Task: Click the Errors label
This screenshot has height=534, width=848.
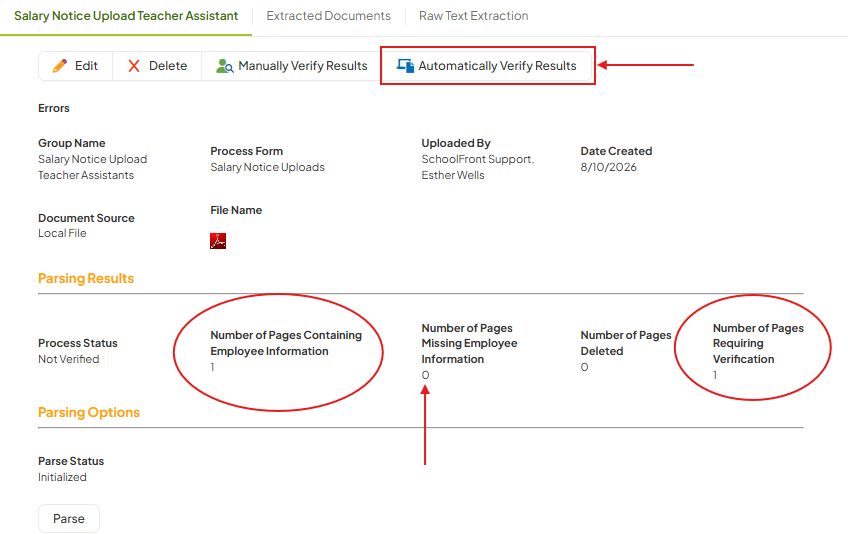Action: (54, 108)
